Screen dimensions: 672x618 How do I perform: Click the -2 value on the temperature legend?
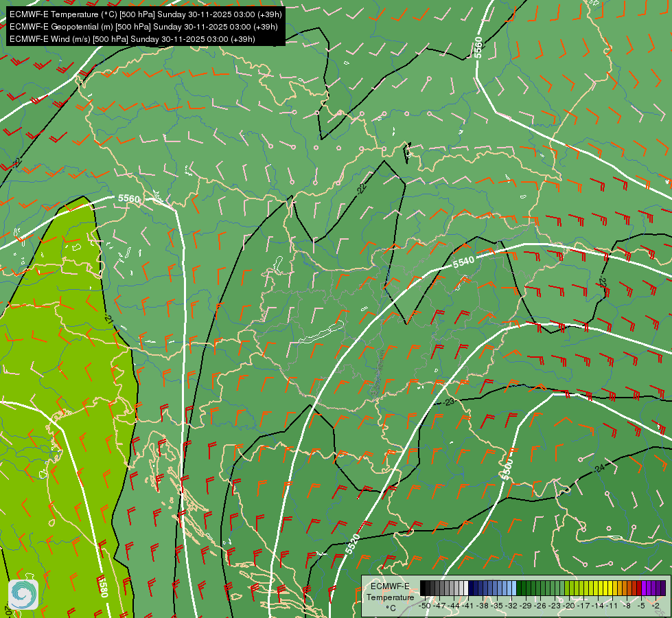656,606
